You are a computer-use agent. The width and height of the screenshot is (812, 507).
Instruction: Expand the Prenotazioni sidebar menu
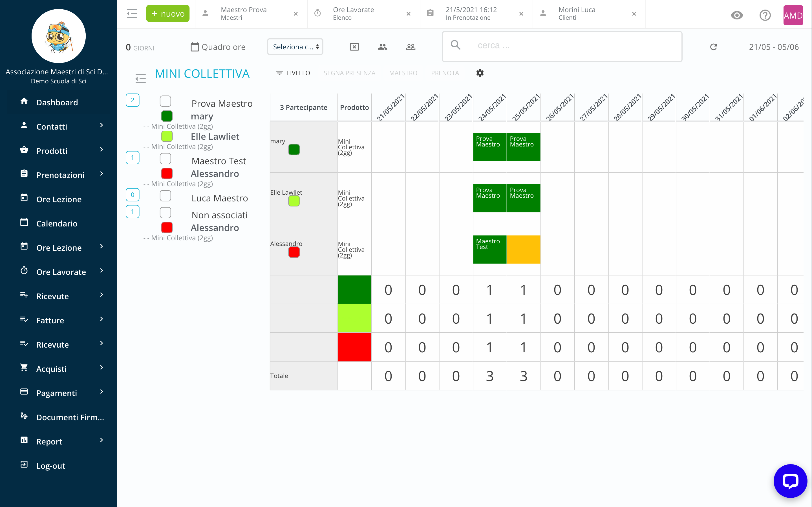point(60,175)
